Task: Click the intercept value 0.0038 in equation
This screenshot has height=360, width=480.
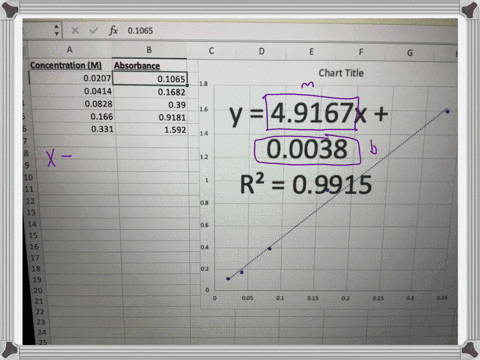Action: click(x=307, y=149)
